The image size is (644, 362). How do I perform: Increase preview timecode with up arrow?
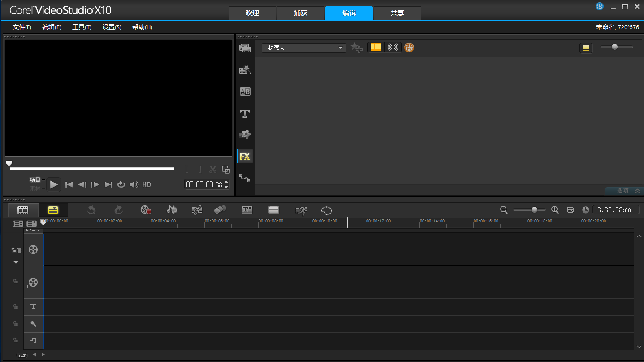pyautogui.click(x=226, y=182)
